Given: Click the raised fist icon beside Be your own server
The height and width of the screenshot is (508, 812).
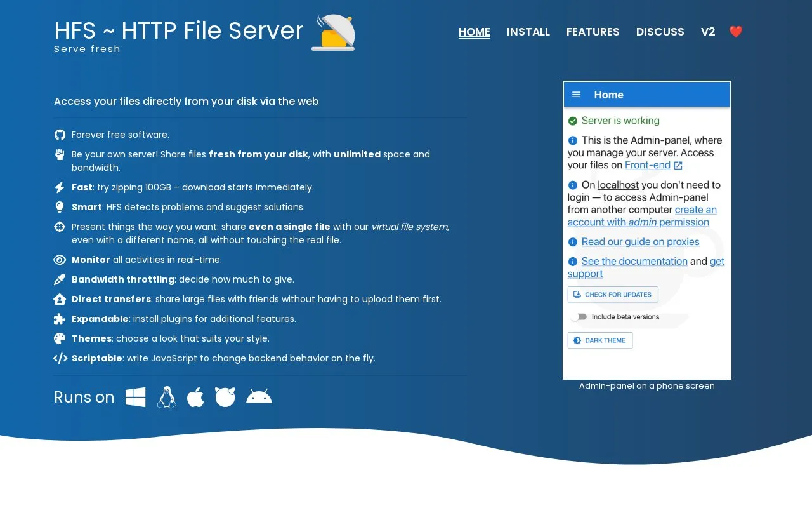Looking at the screenshot, I should (x=60, y=154).
